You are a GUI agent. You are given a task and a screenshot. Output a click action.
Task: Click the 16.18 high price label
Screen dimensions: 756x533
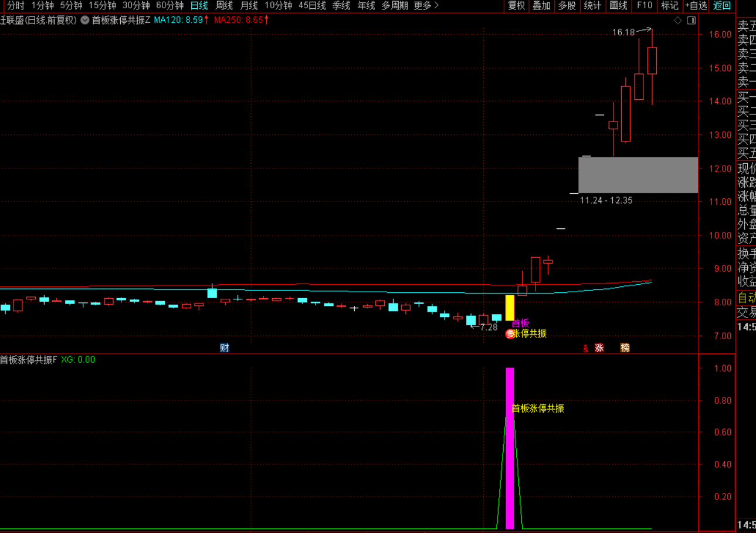pyautogui.click(x=623, y=32)
